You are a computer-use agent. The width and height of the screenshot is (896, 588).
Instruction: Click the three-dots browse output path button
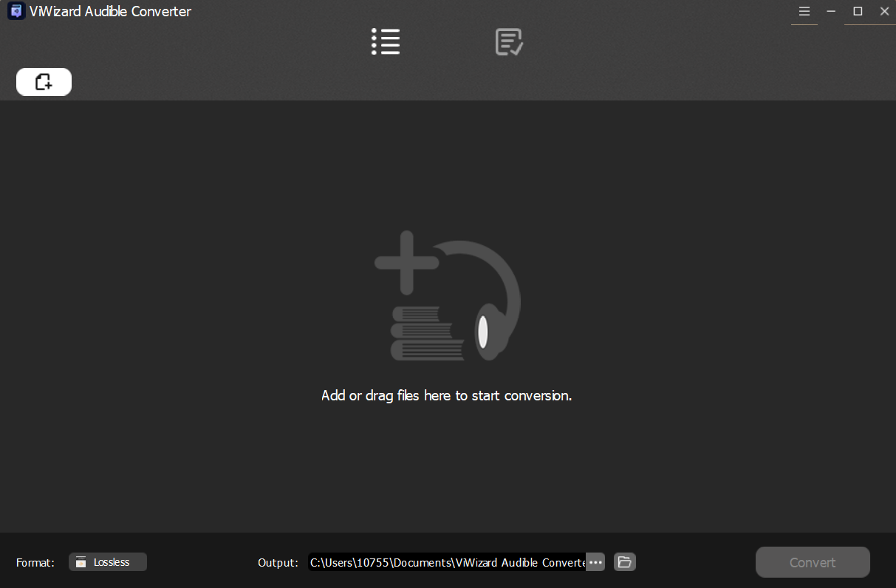596,562
